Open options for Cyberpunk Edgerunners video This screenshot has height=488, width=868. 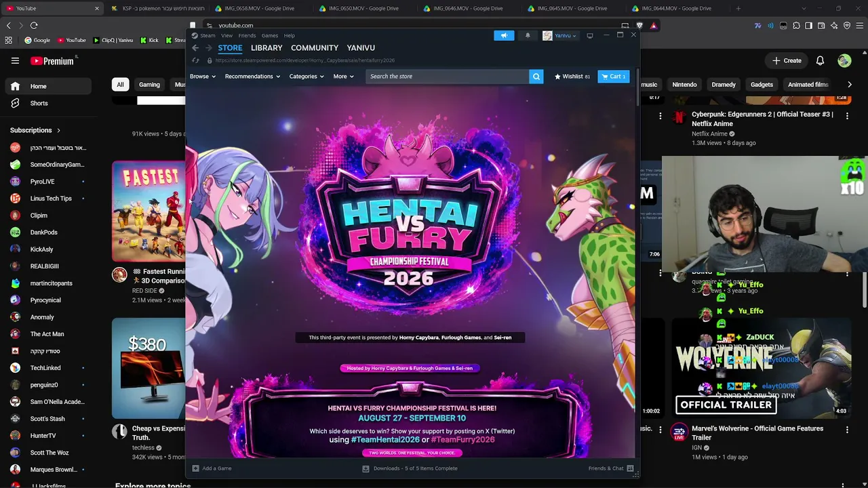(x=847, y=116)
